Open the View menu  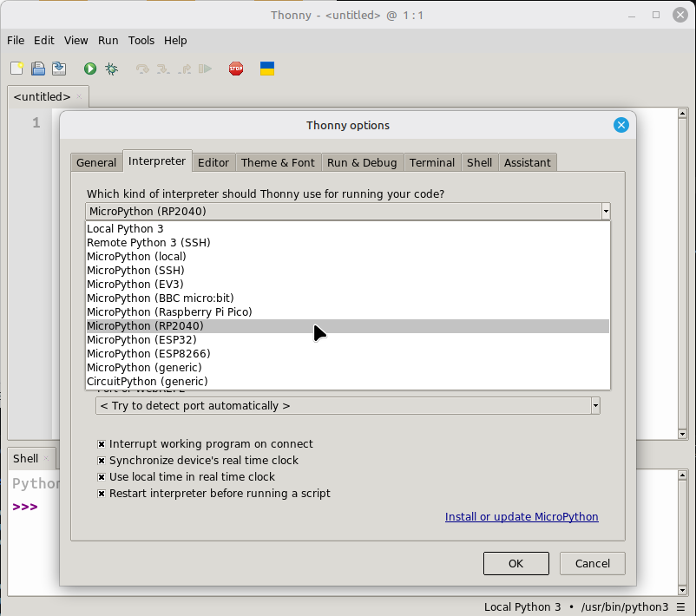(76, 41)
